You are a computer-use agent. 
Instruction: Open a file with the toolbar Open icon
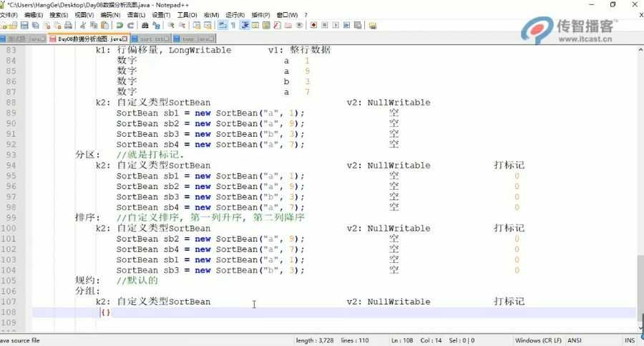coord(14,26)
